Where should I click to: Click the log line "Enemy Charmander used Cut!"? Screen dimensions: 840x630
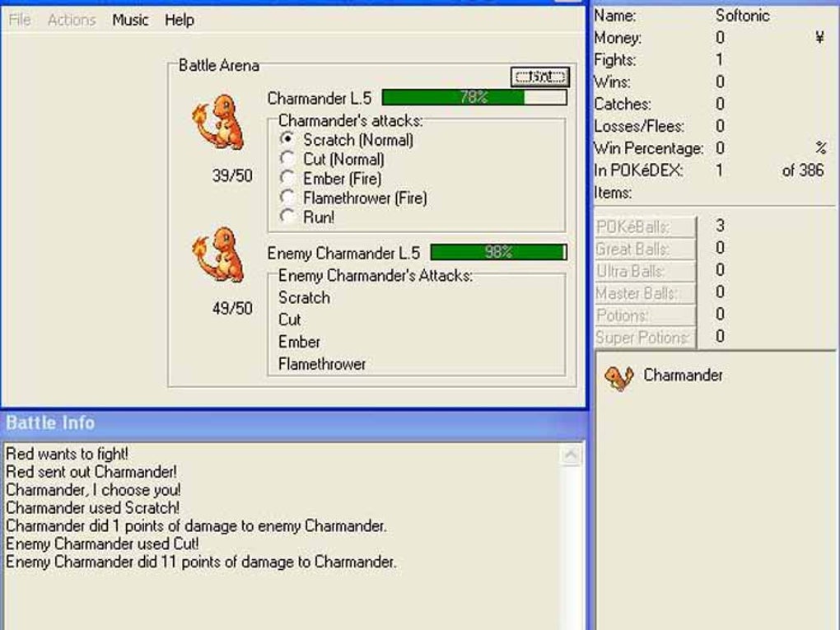(x=102, y=544)
